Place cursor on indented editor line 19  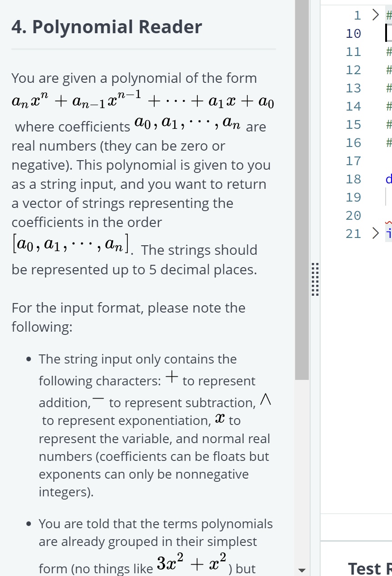(x=388, y=197)
